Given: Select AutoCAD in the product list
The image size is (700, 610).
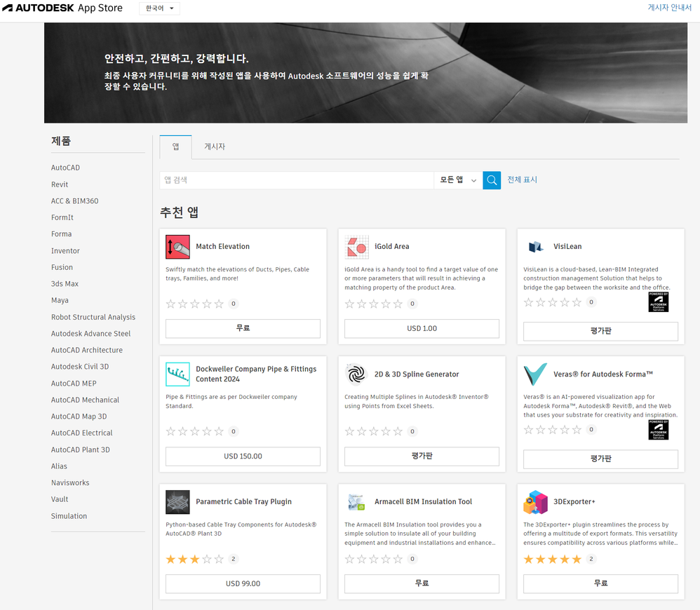Looking at the screenshot, I should [66, 168].
